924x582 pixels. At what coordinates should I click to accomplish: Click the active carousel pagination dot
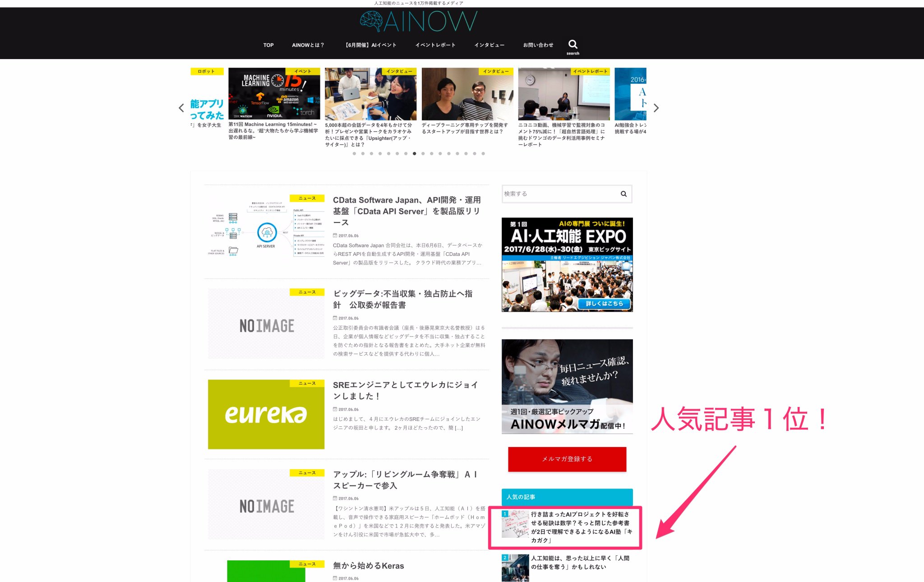[x=414, y=154]
